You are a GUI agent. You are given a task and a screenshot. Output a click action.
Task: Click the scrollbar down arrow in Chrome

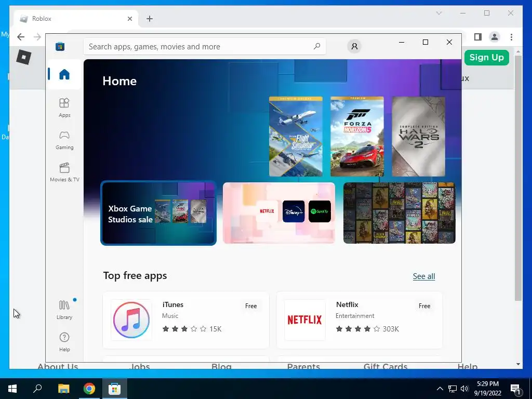click(518, 364)
